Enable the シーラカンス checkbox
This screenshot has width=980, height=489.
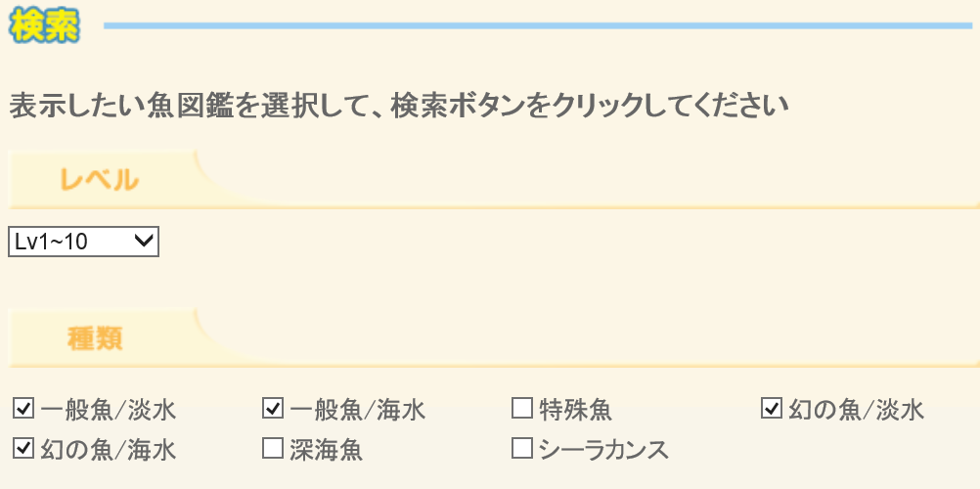(x=522, y=448)
